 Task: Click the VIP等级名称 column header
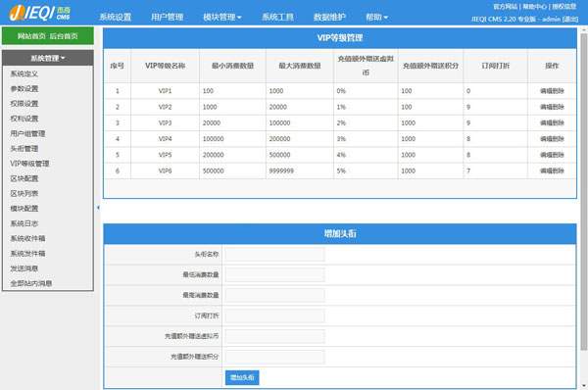(165, 66)
